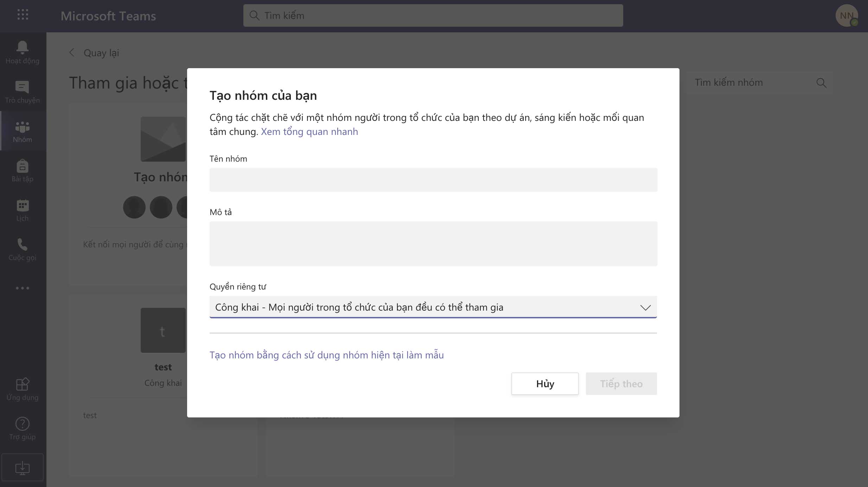The height and width of the screenshot is (487, 868).
Task: Click download desktop app icon
Action: (23, 467)
